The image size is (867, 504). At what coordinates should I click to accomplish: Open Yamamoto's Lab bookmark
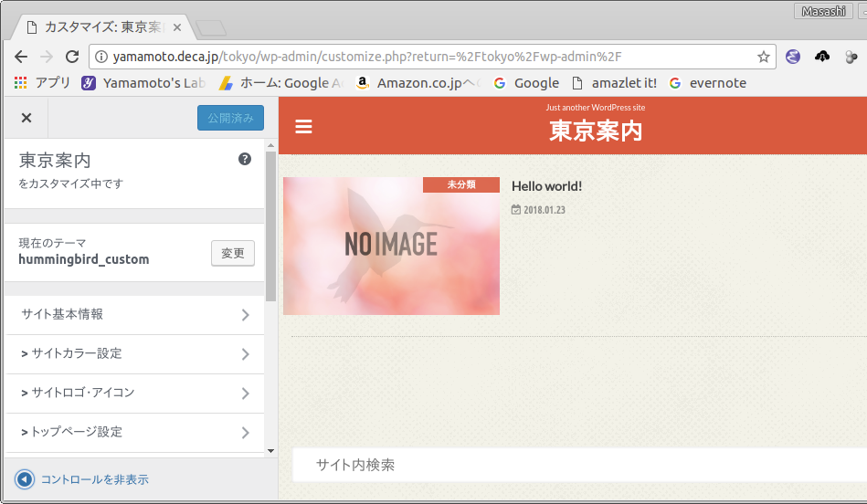click(x=143, y=83)
